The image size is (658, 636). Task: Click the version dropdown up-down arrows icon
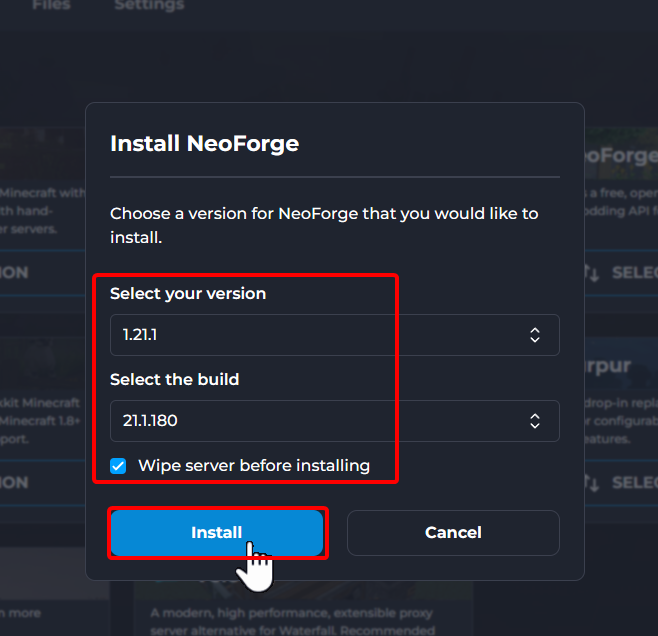click(x=535, y=335)
